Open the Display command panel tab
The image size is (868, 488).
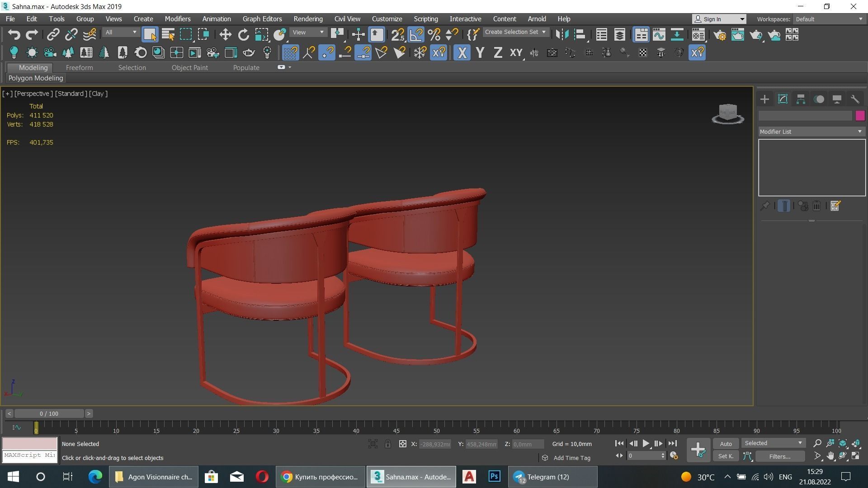tap(837, 99)
